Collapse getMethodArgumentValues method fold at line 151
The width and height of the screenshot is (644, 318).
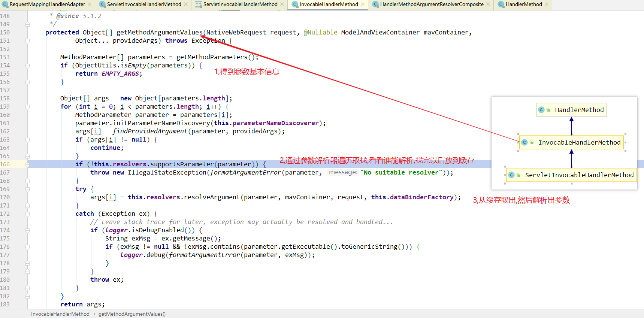[x=27, y=40]
